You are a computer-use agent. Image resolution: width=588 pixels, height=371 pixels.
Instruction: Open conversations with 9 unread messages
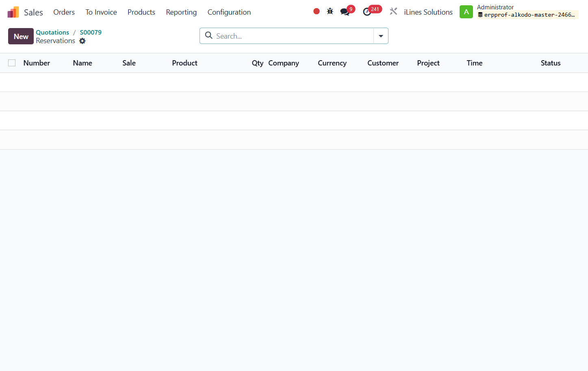(x=347, y=11)
